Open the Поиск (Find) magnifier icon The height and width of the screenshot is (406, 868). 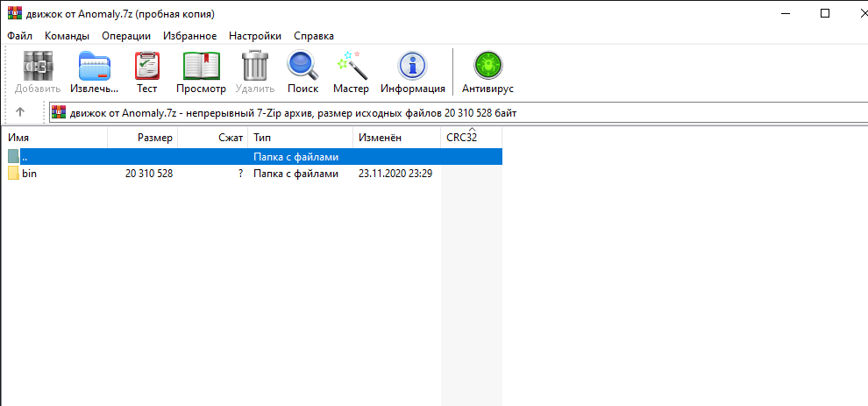pos(302,67)
